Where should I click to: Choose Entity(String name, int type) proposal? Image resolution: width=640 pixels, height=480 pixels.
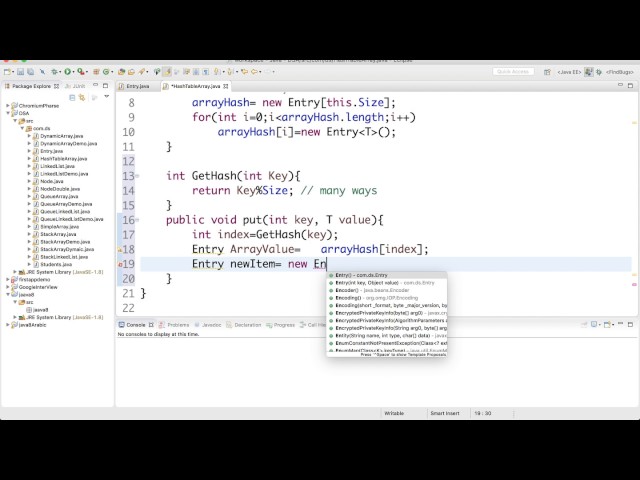point(387,336)
